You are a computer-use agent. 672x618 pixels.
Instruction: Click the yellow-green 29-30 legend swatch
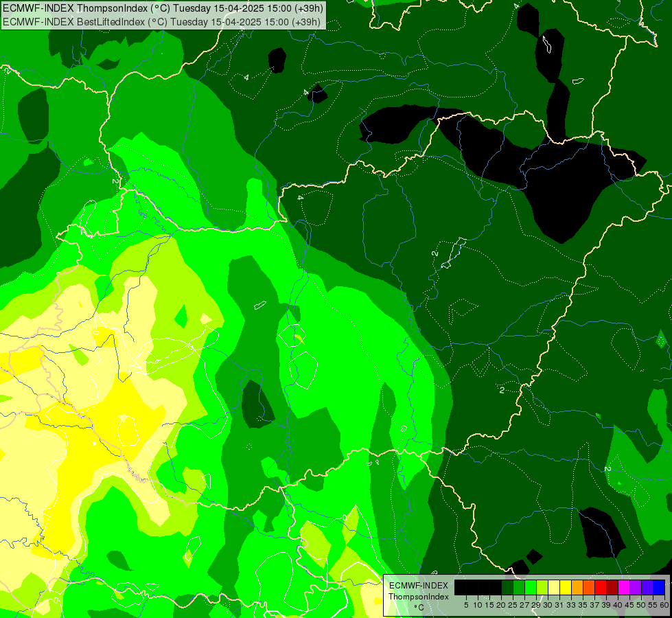pyautogui.click(x=542, y=588)
